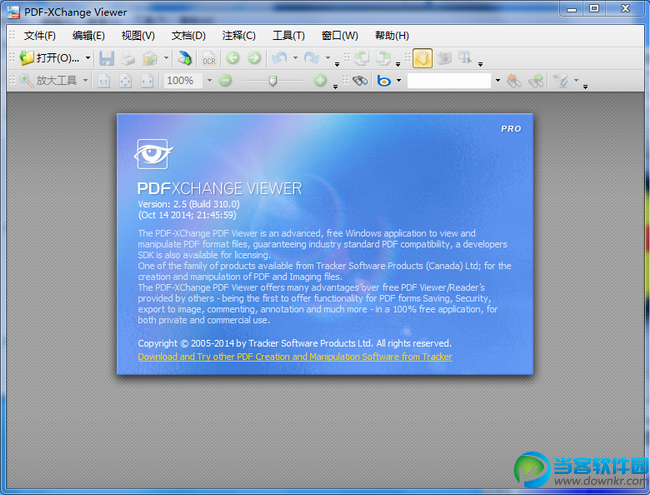Click the PDF-XChange Viewer title bar icon
This screenshot has width=650, height=495.
[x=13, y=12]
